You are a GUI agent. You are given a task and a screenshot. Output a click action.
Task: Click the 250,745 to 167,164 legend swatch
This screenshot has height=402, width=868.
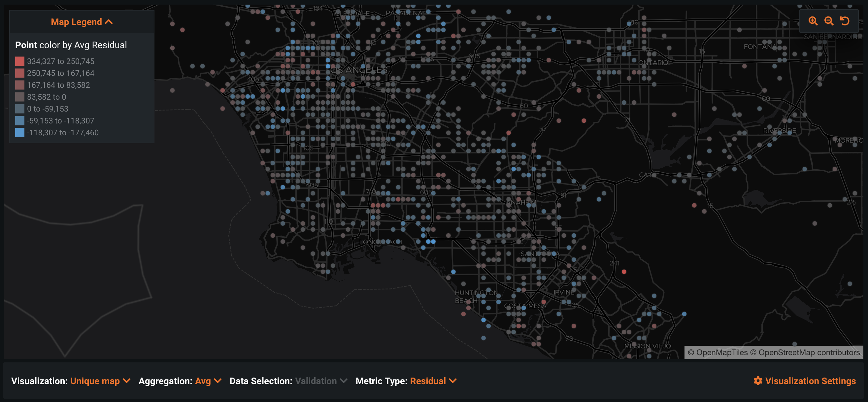pyautogui.click(x=19, y=73)
